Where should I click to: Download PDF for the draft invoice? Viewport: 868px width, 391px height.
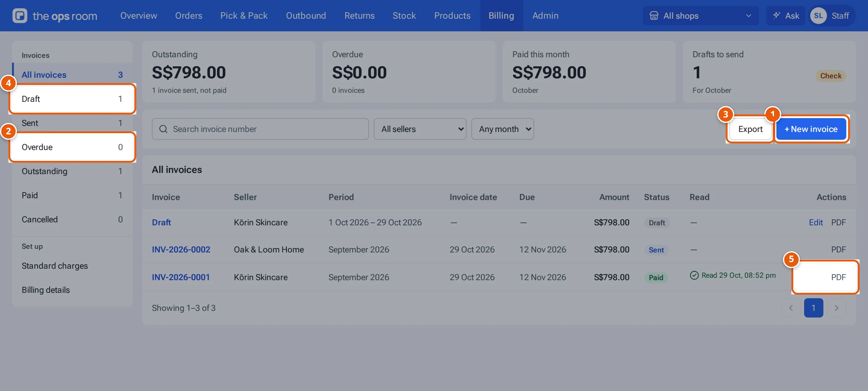pyautogui.click(x=838, y=222)
